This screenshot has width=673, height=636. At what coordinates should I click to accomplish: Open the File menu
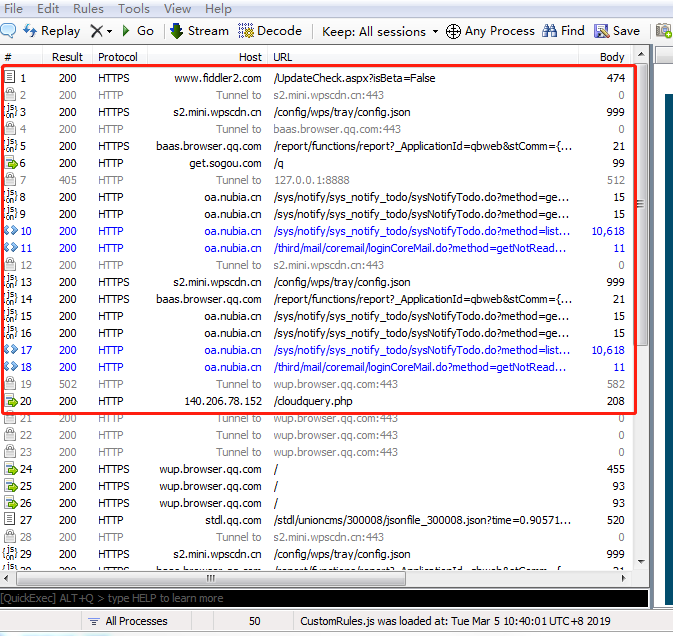click(13, 9)
